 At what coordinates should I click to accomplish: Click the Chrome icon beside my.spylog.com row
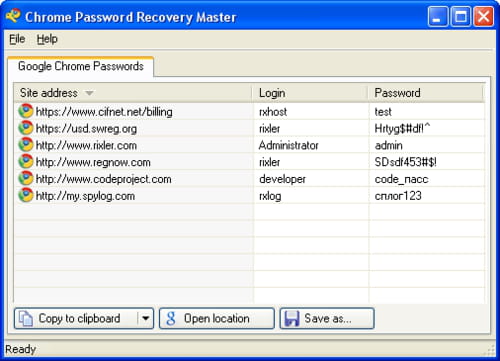26,195
